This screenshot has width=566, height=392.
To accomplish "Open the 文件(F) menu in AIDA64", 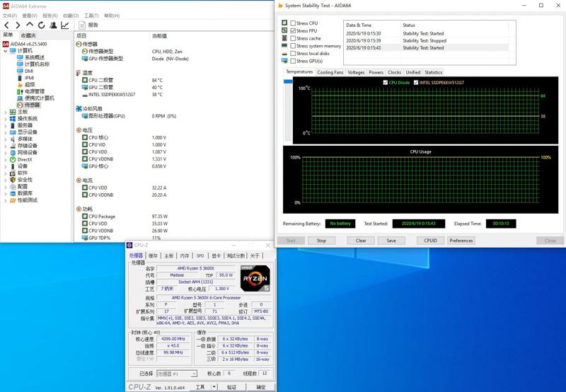I will (x=10, y=16).
